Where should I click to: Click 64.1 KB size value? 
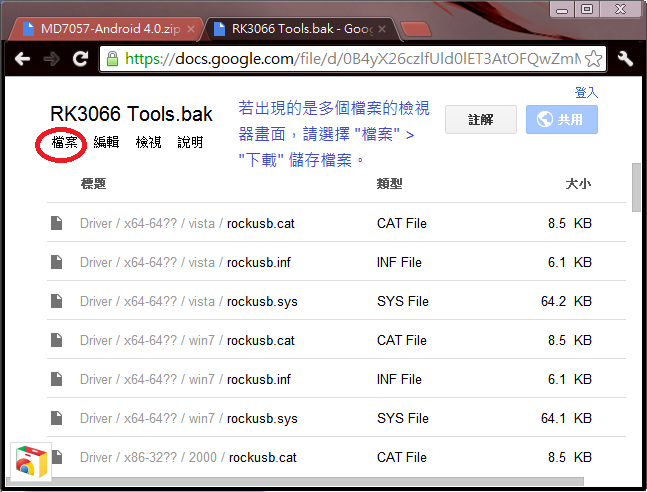click(x=566, y=418)
